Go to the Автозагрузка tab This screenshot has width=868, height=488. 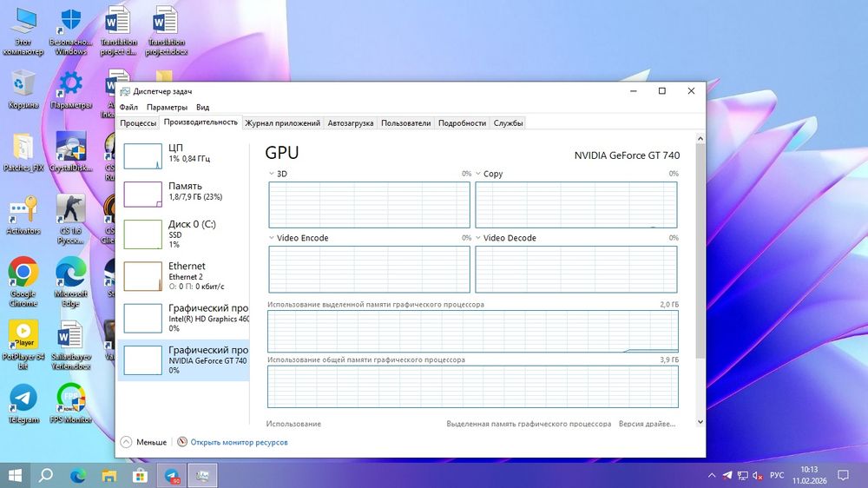pos(351,123)
